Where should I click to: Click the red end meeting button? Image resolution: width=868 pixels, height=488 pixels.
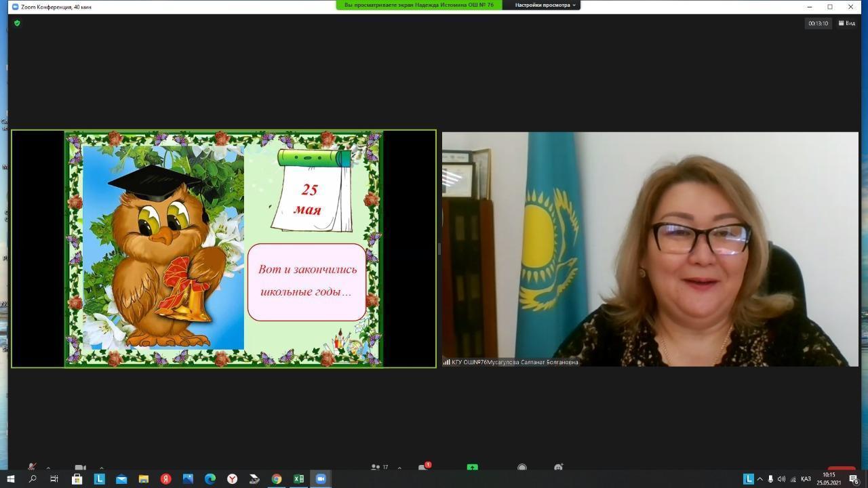pos(841,468)
